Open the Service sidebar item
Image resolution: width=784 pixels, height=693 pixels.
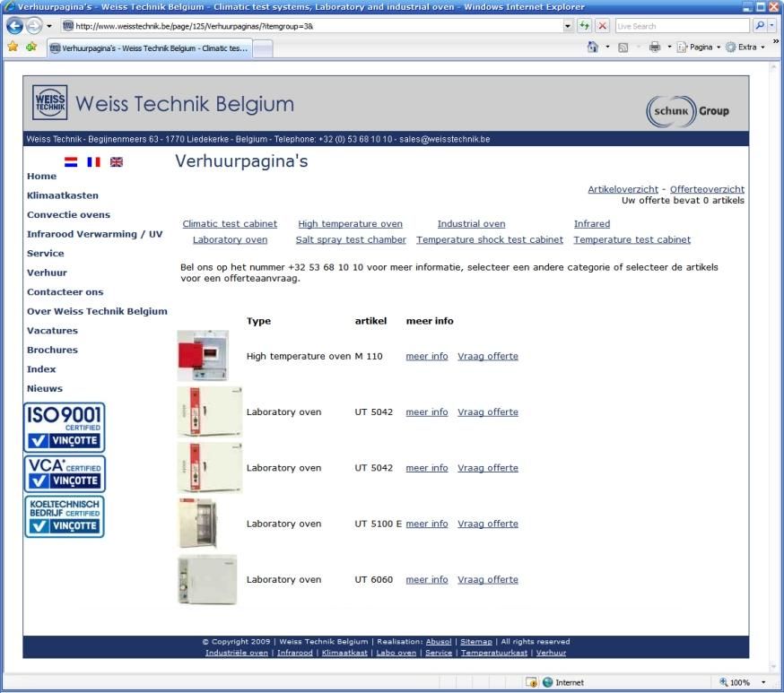pos(46,254)
